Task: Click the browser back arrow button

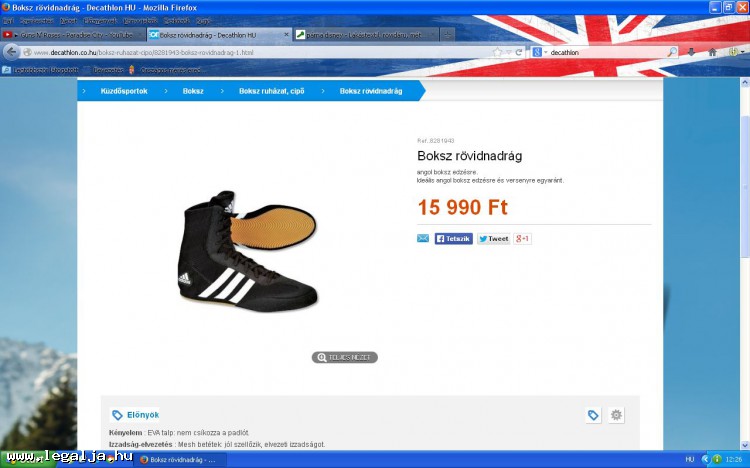Action: [11, 52]
